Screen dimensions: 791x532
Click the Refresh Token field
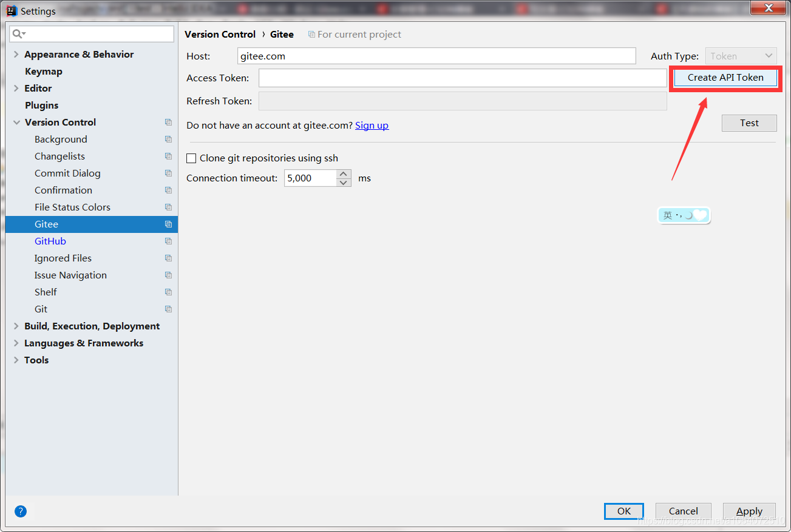pyautogui.click(x=463, y=101)
